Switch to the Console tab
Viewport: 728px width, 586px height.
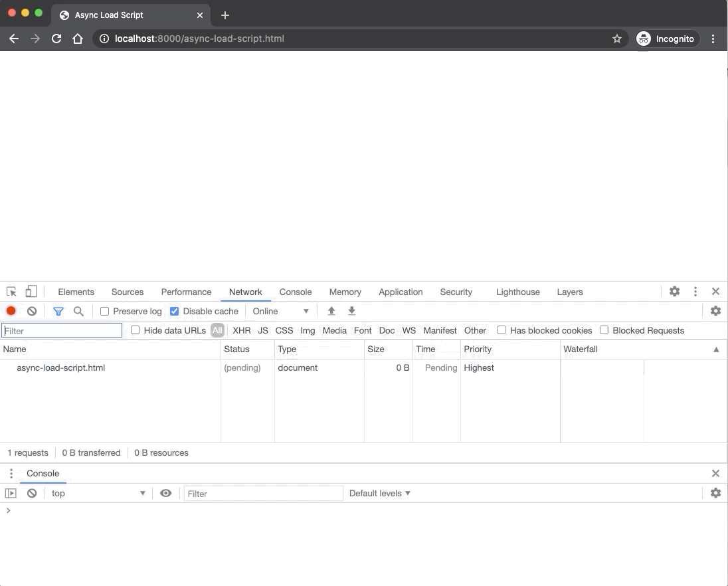(295, 292)
